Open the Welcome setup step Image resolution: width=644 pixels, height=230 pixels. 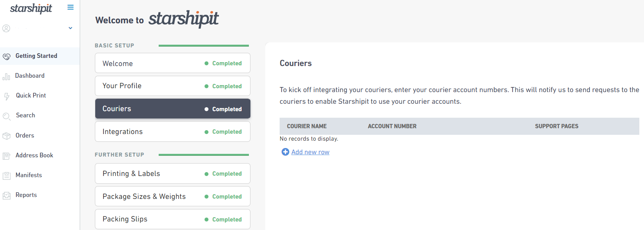click(x=173, y=63)
